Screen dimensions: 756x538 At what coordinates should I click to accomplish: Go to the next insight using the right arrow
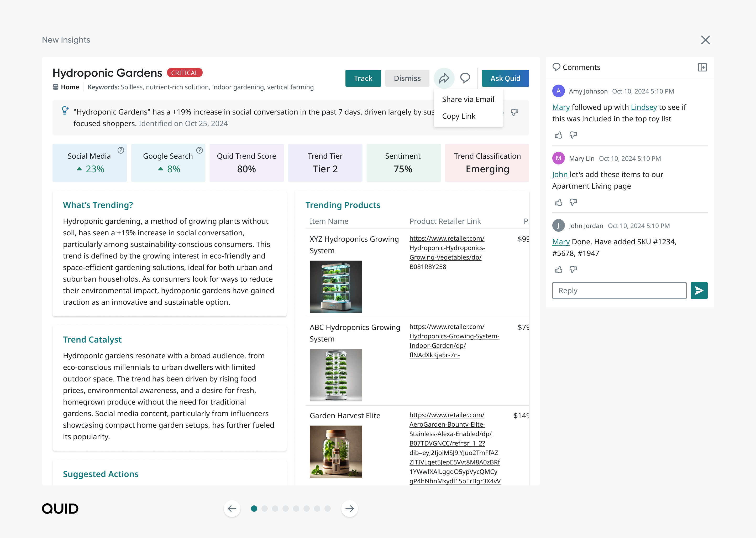click(x=349, y=508)
